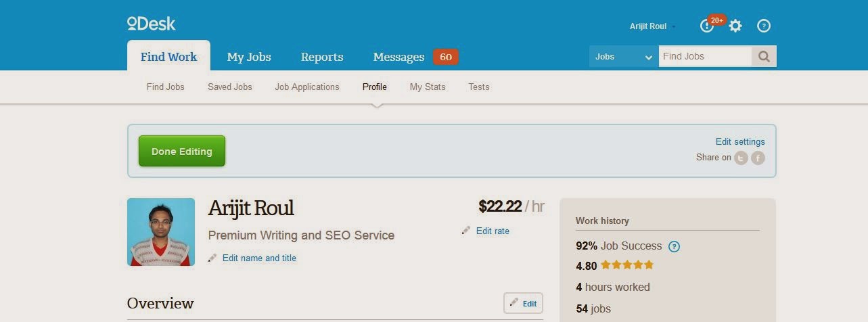868x322 pixels.
Task: Click the Find Jobs search field
Action: [x=705, y=57]
